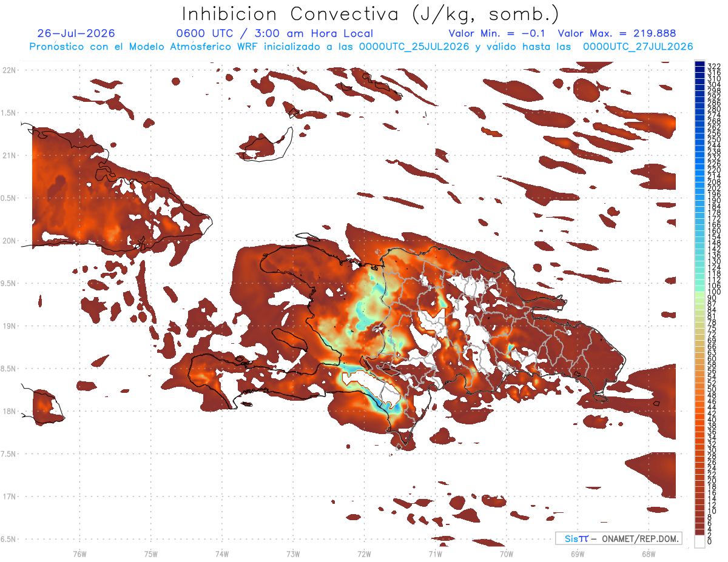
Task: Click "0000UTC_25JUL2026" initialization time
Action: click(x=413, y=47)
